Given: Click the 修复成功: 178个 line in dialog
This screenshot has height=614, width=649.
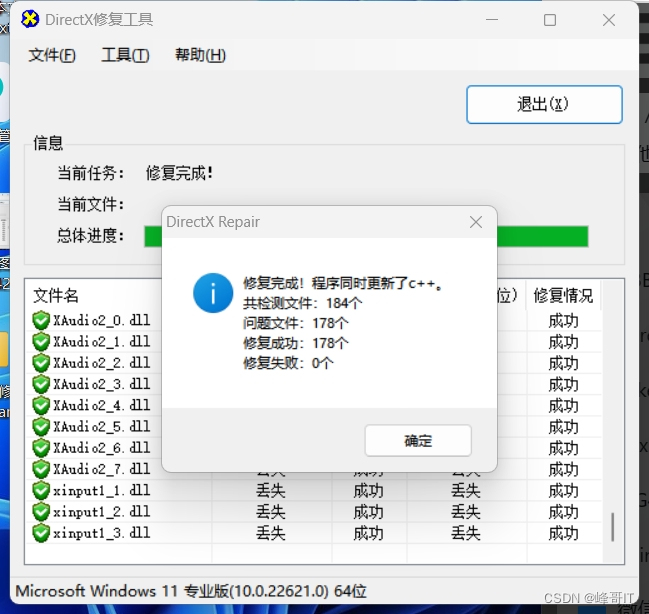Looking at the screenshot, I should pos(296,343).
